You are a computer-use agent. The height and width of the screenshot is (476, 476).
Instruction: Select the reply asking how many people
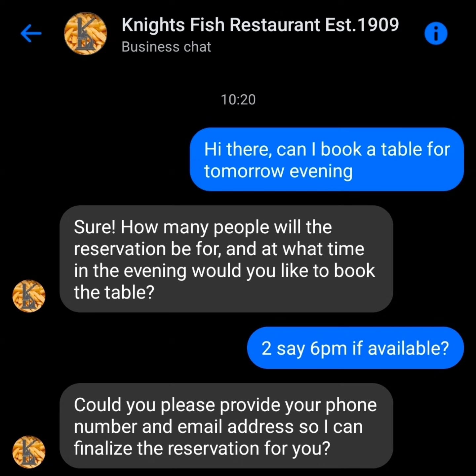pyautogui.click(x=225, y=259)
